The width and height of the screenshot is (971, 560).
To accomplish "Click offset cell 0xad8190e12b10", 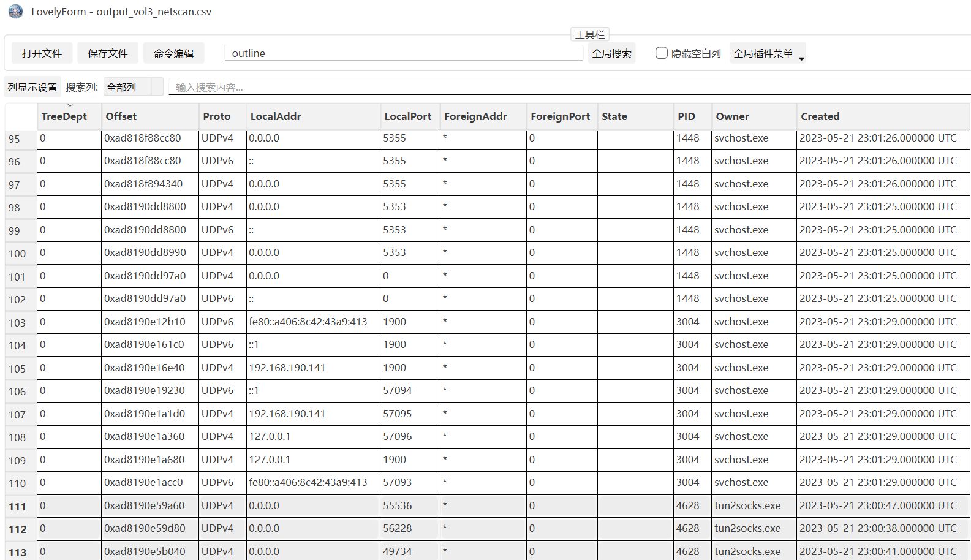I will 150,322.
